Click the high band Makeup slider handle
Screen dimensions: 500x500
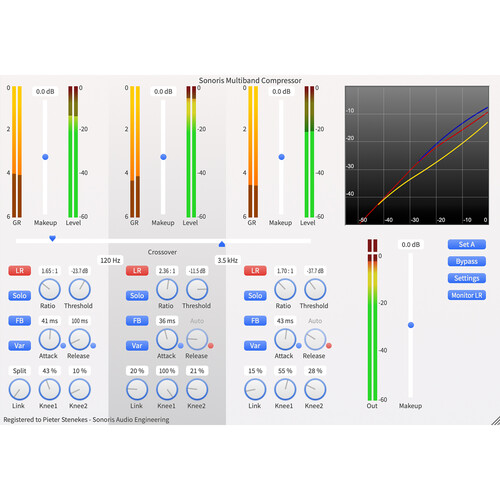click(x=281, y=157)
